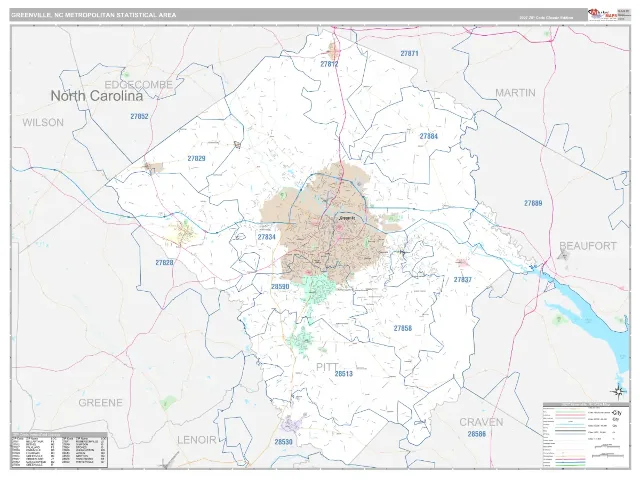Click ZIP code 27852 label
The width and height of the screenshot is (640, 480).
(139, 116)
